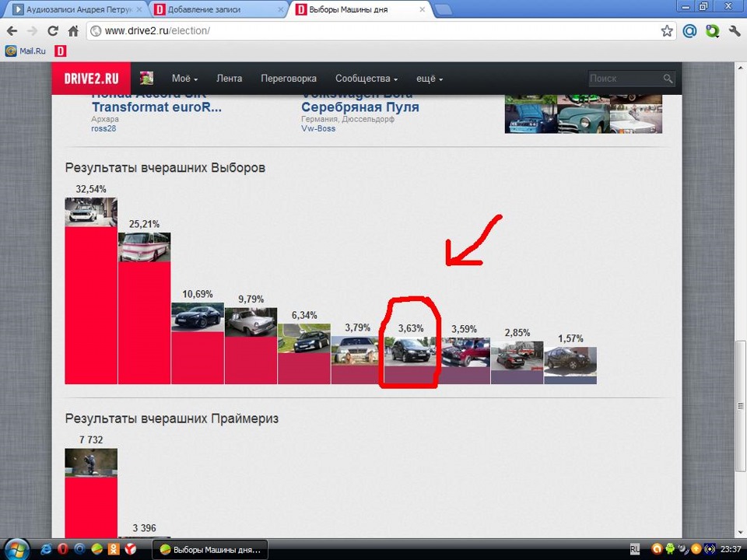Launch Opera from taskbar

[63, 550]
